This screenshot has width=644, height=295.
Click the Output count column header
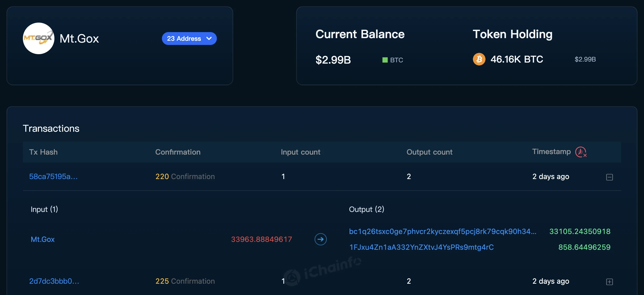pyautogui.click(x=429, y=152)
